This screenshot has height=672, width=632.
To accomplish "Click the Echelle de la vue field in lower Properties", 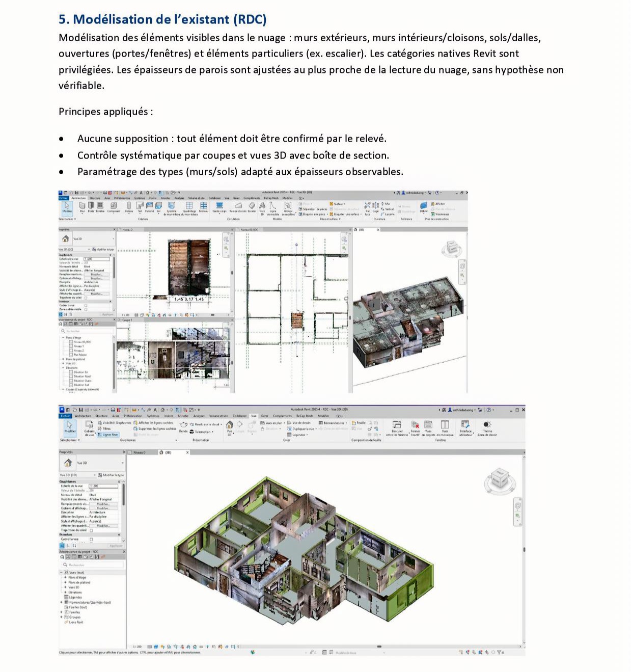I will tap(104, 486).
